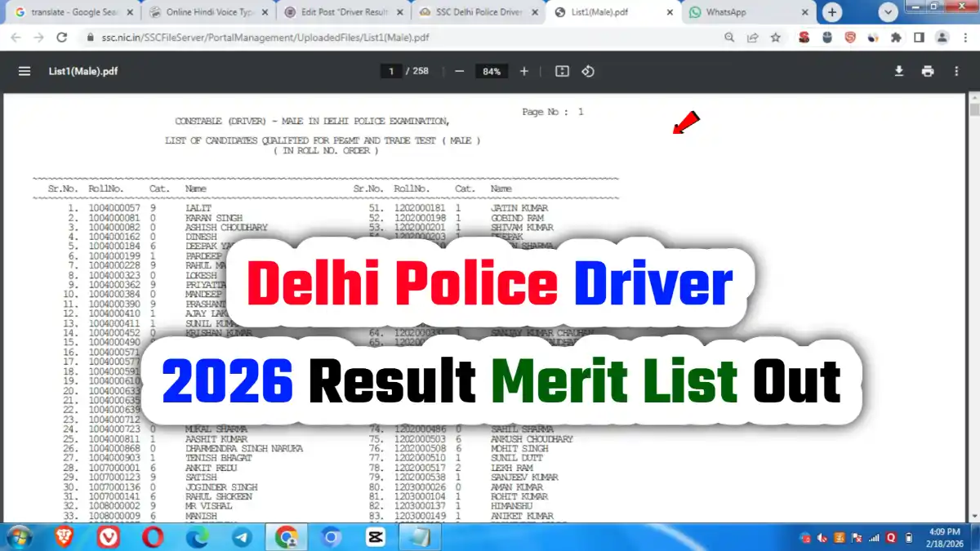This screenshot has width=980, height=551.
Task: Launch Brave browser from the taskbar
Action: tap(63, 538)
